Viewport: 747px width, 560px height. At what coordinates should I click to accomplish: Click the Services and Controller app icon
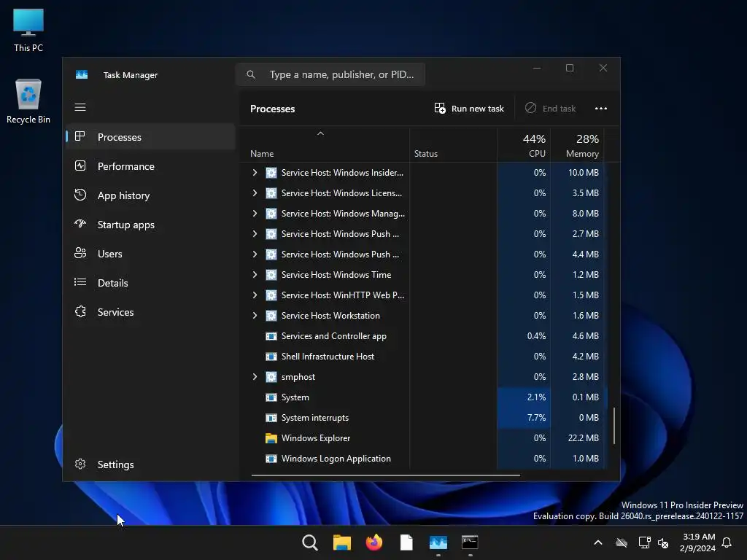[271, 336]
